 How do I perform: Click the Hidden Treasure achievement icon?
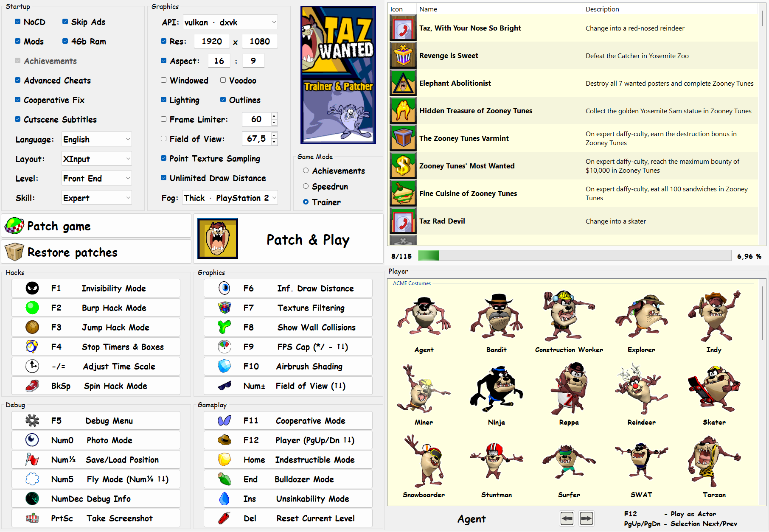[403, 111]
